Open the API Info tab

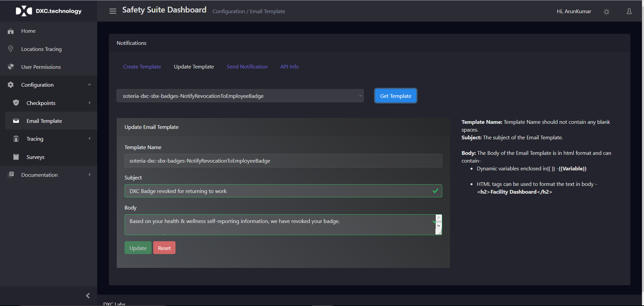pyautogui.click(x=290, y=67)
